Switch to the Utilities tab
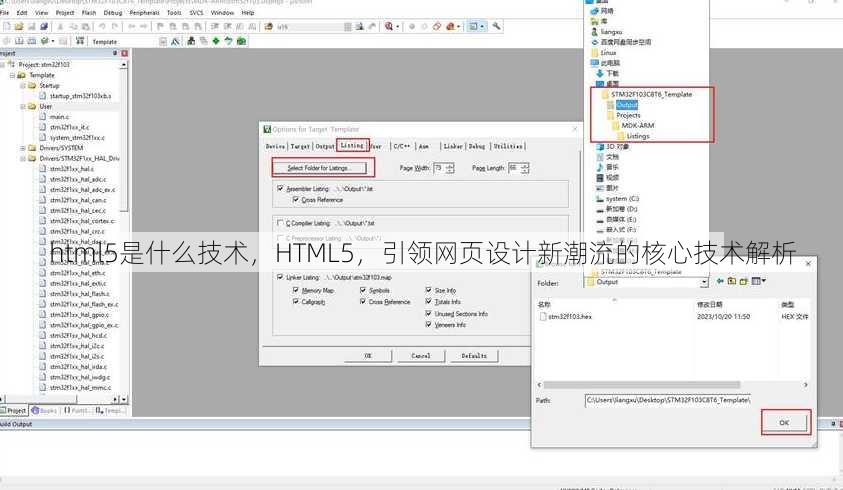843x490 pixels. 508,146
